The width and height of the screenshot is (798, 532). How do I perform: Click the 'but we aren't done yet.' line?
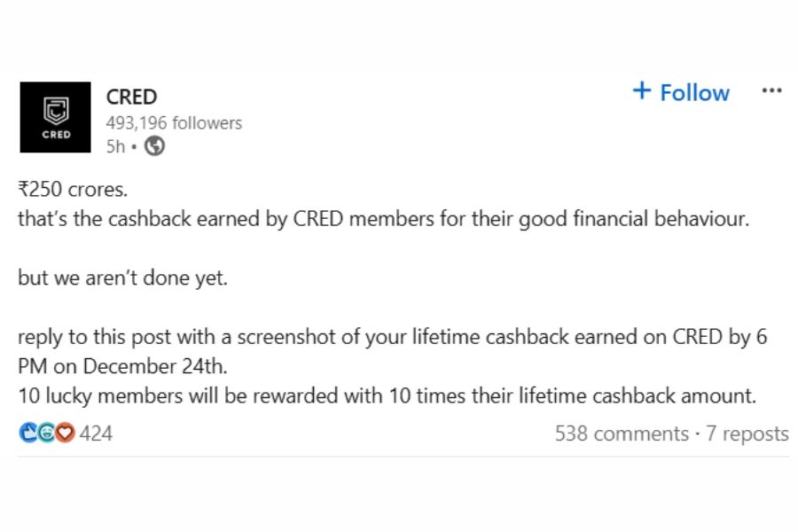click(x=122, y=278)
